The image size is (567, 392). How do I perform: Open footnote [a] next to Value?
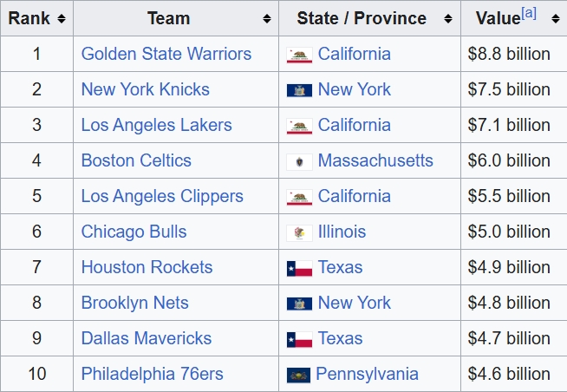[x=529, y=13]
